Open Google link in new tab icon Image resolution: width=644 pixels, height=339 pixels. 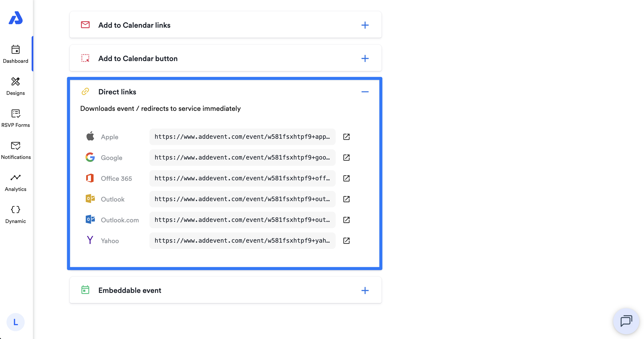[x=346, y=158]
